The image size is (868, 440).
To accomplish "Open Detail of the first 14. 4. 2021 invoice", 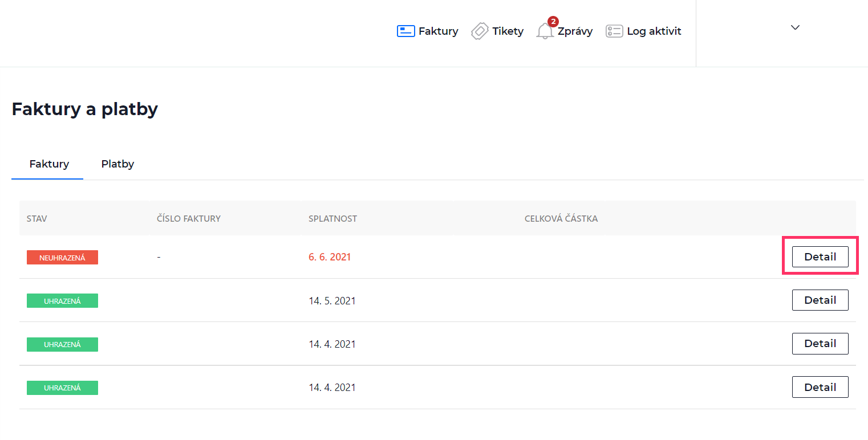I will pos(820,343).
